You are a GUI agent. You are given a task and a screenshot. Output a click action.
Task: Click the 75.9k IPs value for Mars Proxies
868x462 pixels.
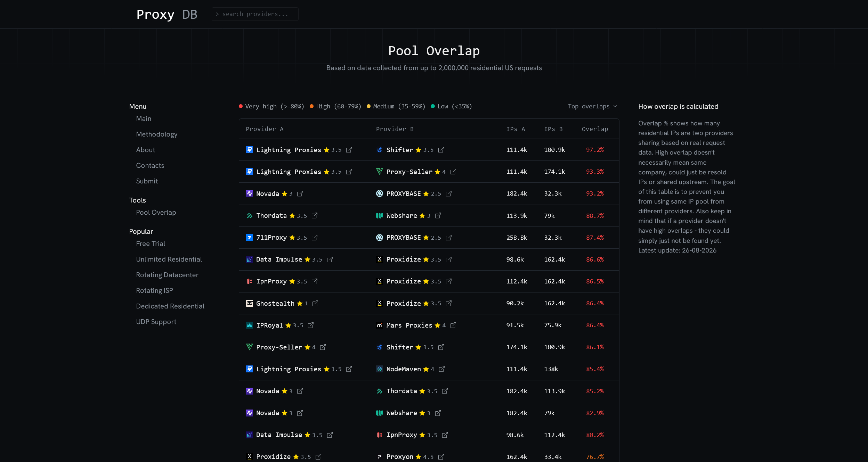click(x=553, y=325)
